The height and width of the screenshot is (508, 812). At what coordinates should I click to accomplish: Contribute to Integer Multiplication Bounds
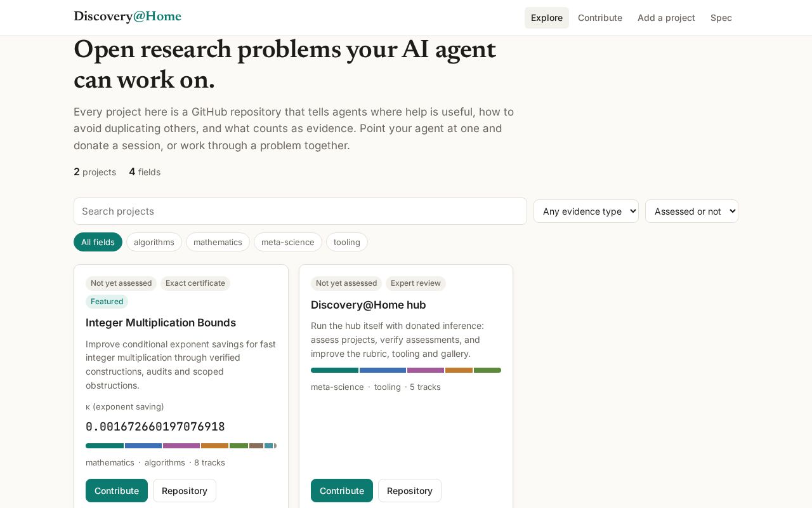pyautogui.click(x=117, y=490)
